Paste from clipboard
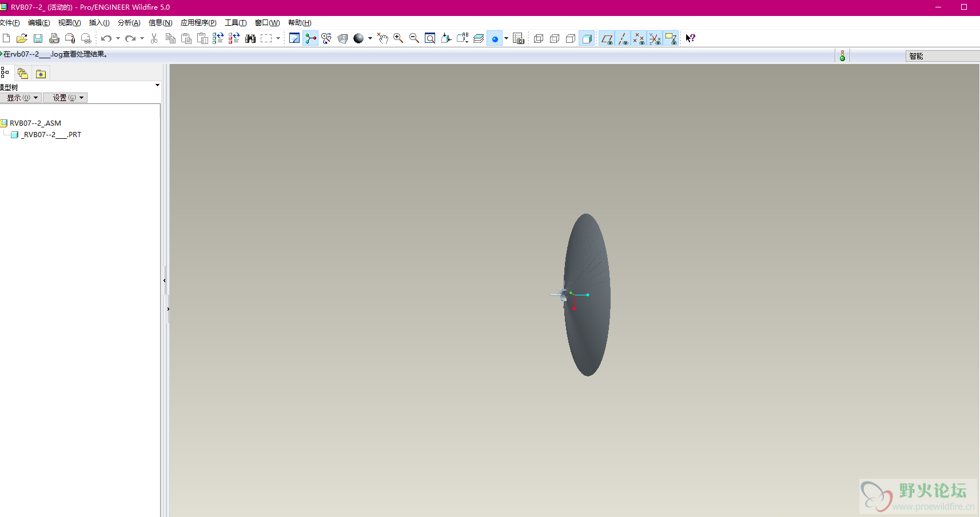Screen dimensions: 980x517 (186, 38)
